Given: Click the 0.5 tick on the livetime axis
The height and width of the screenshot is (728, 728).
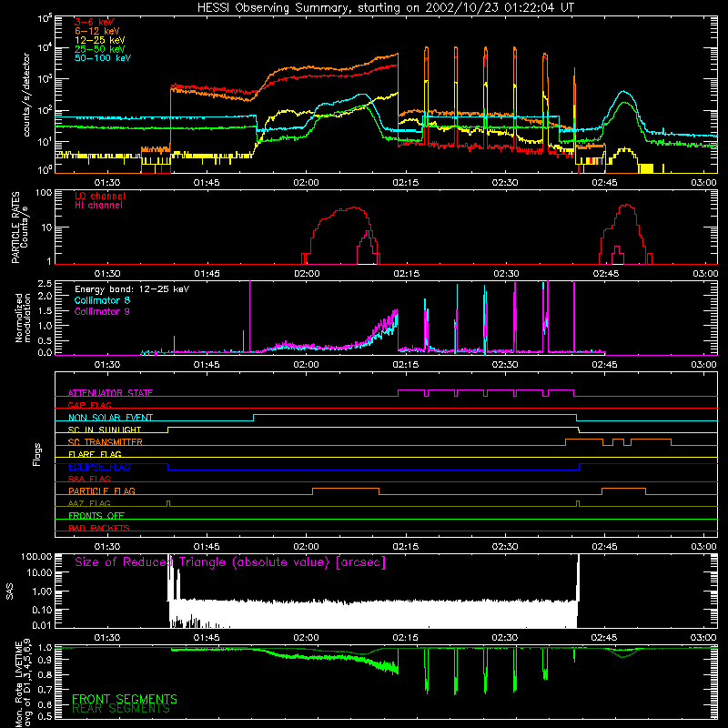Looking at the screenshot, I should tap(45, 716).
